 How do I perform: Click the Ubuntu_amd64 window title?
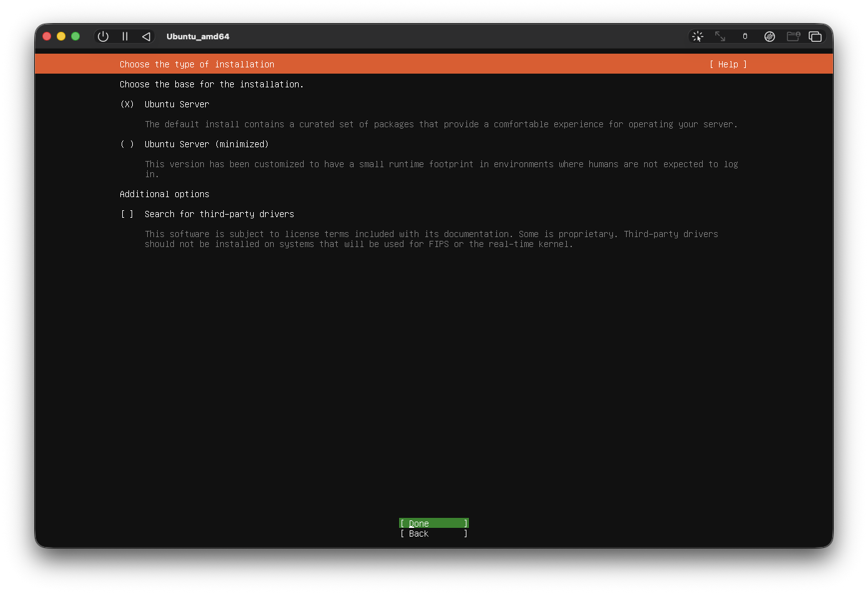(x=198, y=36)
